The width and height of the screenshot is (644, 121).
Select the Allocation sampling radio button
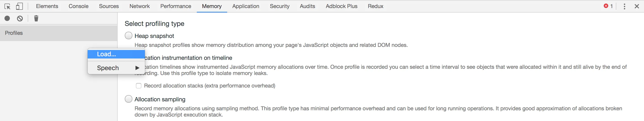click(x=129, y=99)
